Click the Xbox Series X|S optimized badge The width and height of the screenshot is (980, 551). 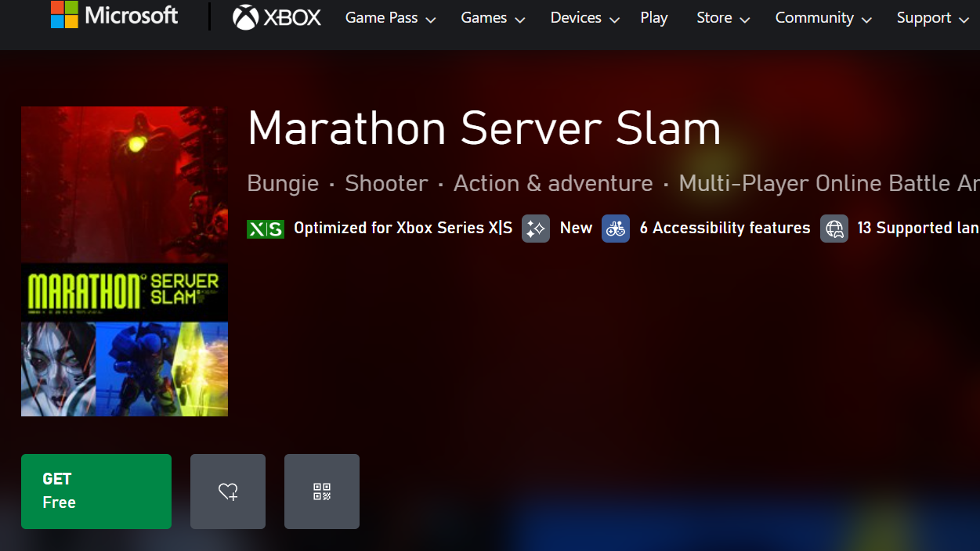click(266, 229)
